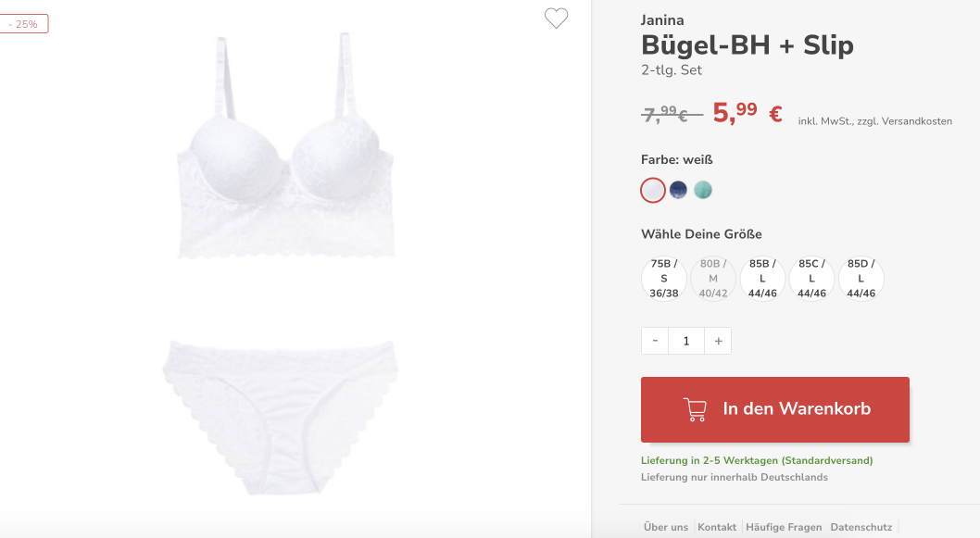Click the quantity input field
Image resolution: width=980 pixels, height=538 pixels.
click(686, 341)
